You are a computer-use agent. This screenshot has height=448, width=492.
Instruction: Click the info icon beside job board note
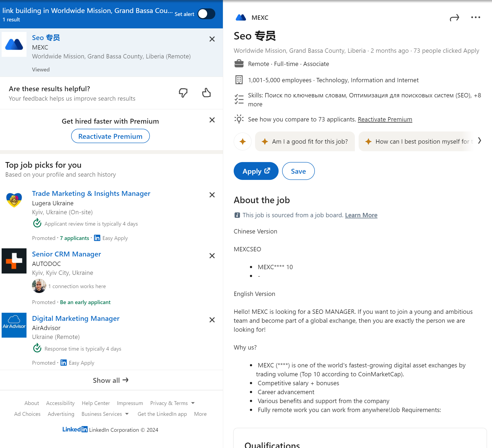[237, 215]
